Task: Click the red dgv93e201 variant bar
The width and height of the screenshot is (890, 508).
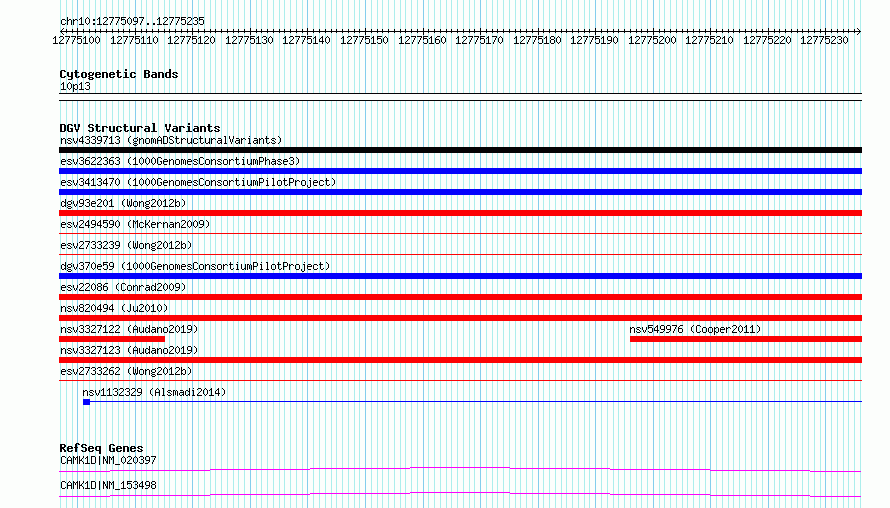Action: [460, 213]
